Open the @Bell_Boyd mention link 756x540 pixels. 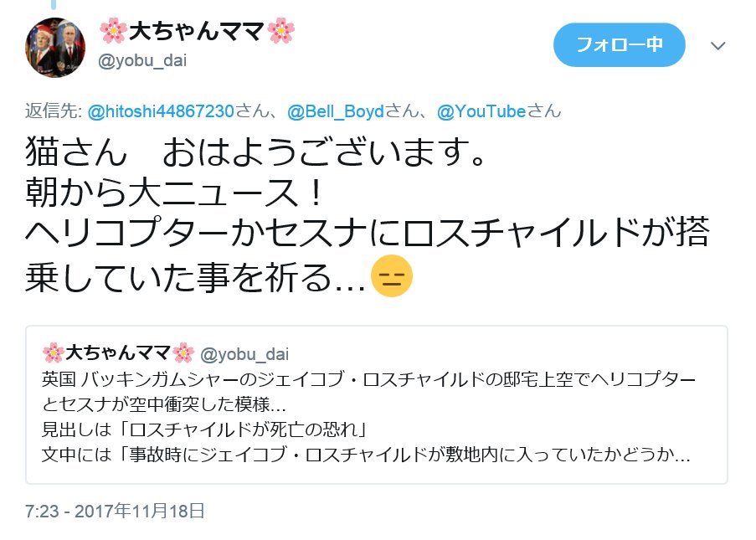tap(336, 111)
